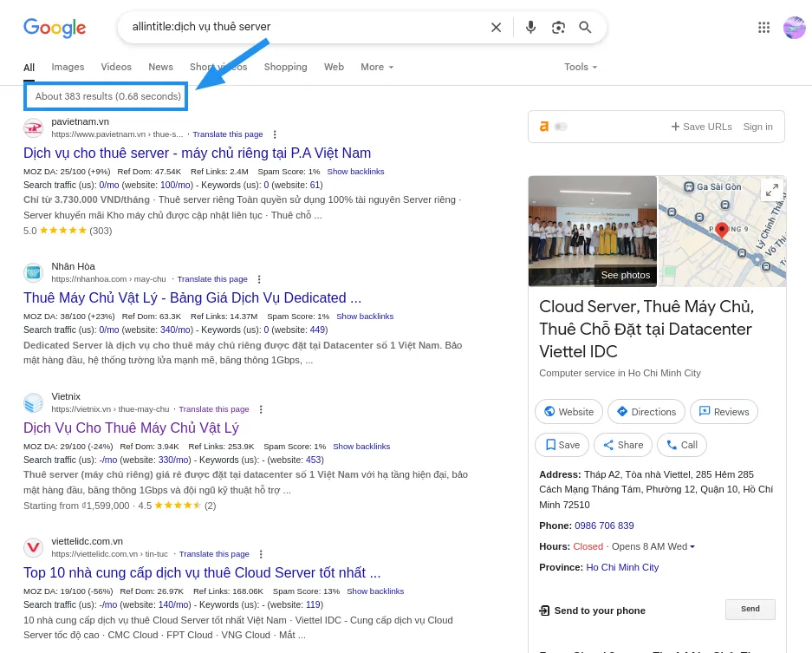Viewport: 812px width, 653px height.
Task: Open the Tools dropdown
Action: click(x=581, y=67)
